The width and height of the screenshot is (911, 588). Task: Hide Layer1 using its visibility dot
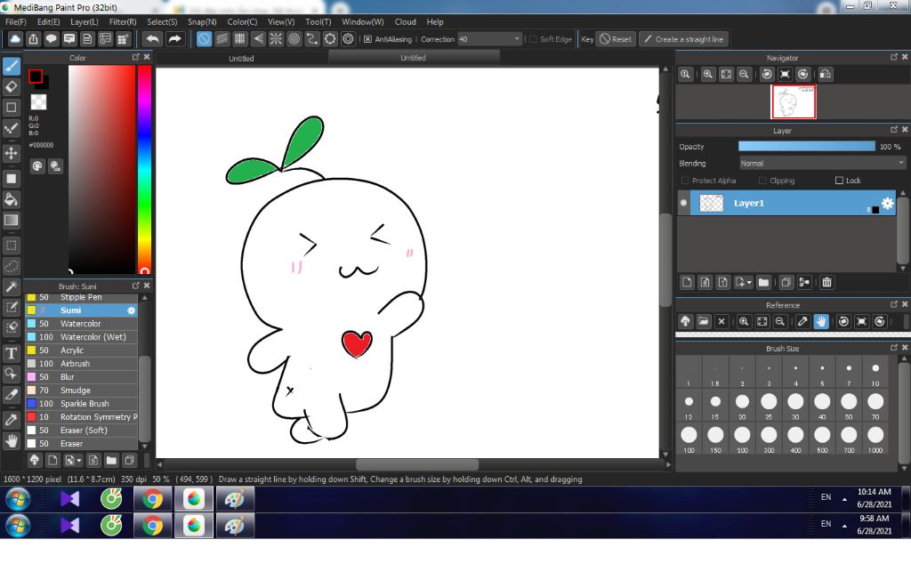coord(684,203)
